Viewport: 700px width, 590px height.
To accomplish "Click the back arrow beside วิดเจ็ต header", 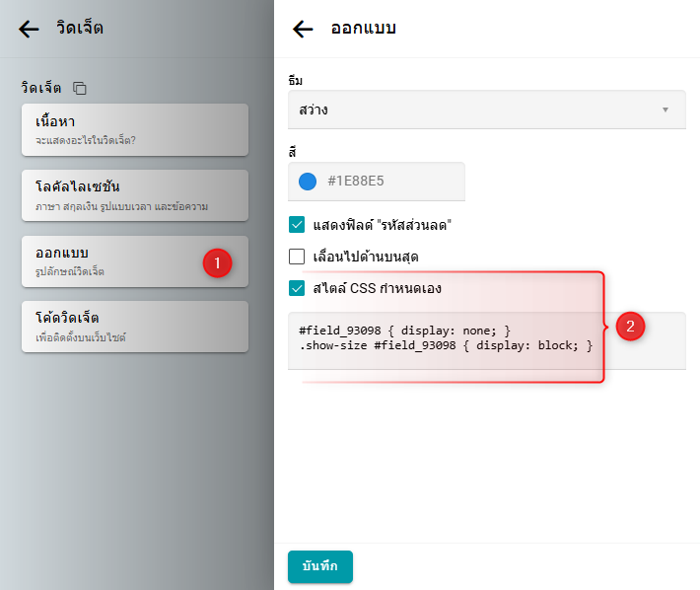I will (30, 29).
